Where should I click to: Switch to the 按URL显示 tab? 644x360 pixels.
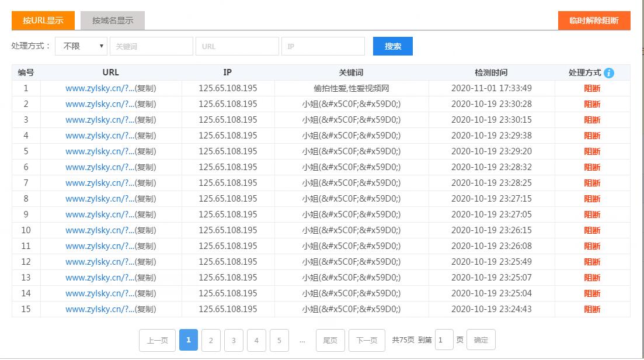pyautogui.click(x=43, y=20)
